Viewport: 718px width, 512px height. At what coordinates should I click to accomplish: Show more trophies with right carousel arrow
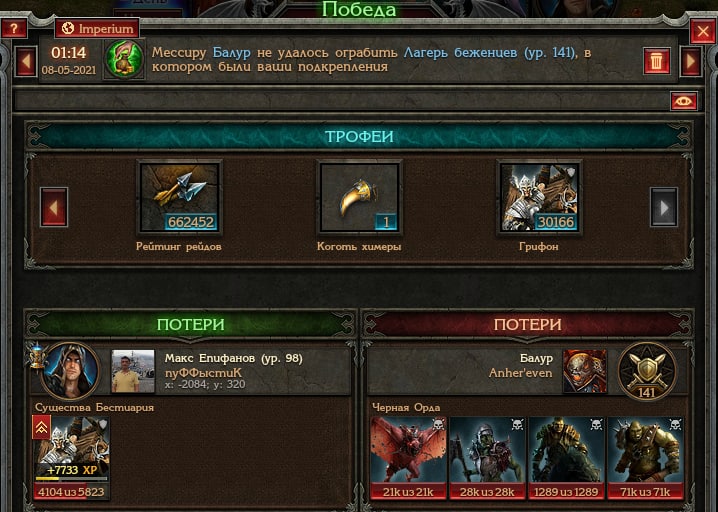coord(664,207)
